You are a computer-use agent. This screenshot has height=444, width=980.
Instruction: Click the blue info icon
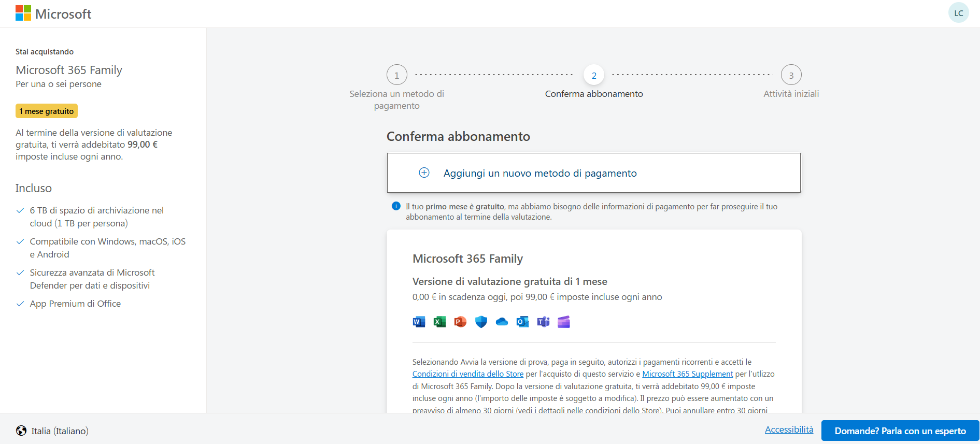point(396,206)
